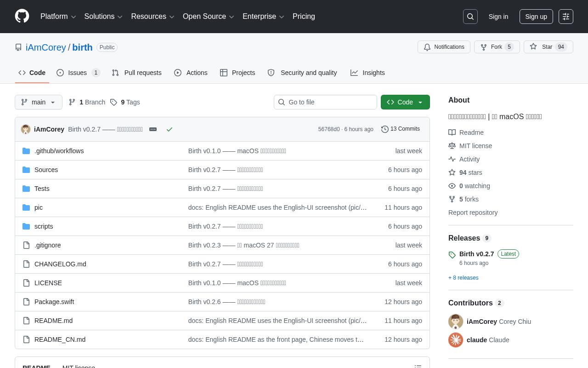Screen dimensions: 588x368
Task: Go to the GitHub homepage logo
Action: (x=22, y=17)
